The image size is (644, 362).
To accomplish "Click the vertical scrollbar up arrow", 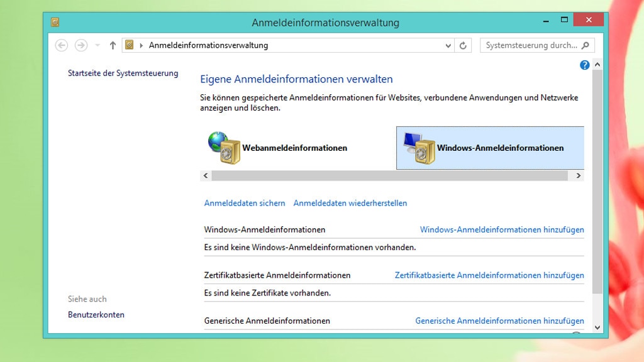I will point(597,65).
